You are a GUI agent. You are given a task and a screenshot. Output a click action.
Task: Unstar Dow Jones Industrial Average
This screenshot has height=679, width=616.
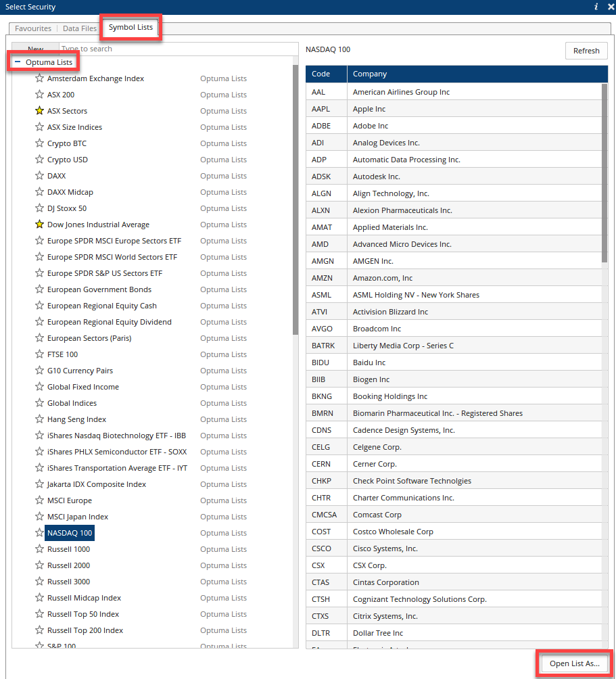(x=39, y=225)
